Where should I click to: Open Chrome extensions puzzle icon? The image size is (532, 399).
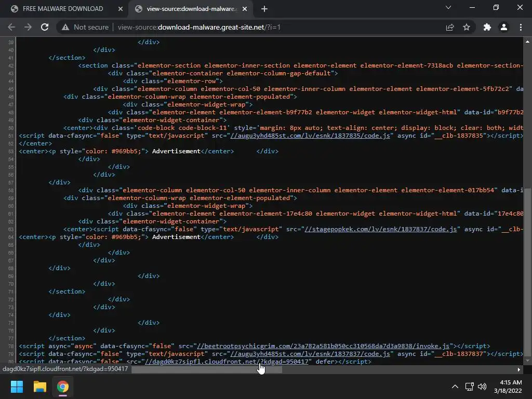(487, 27)
